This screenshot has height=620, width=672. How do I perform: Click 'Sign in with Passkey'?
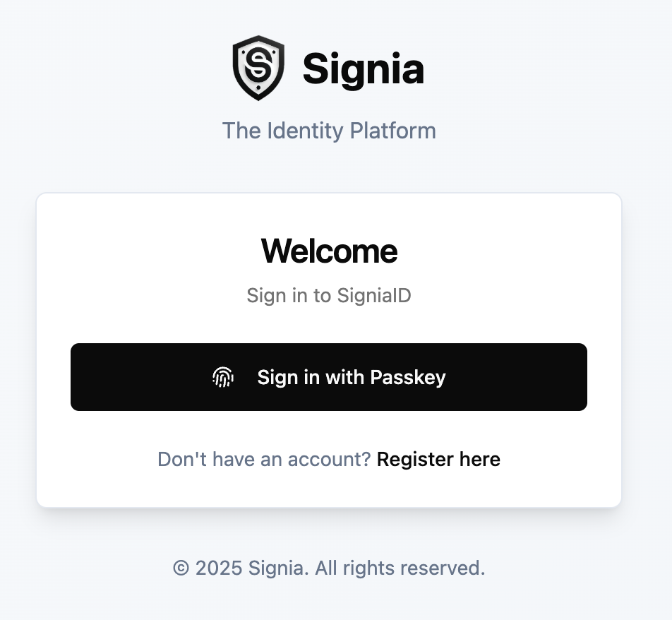[329, 377]
